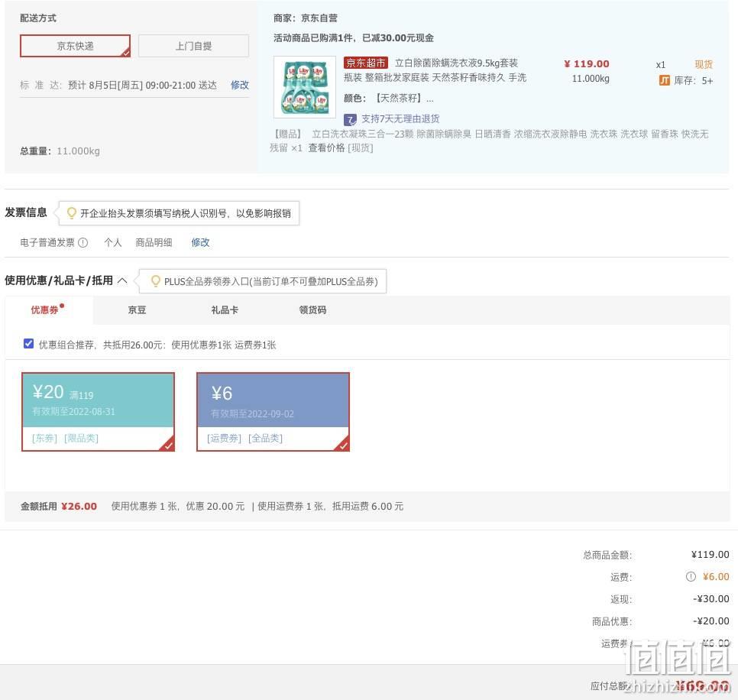Click the ¥119.00 product price
The image size is (738, 700).
(587, 64)
